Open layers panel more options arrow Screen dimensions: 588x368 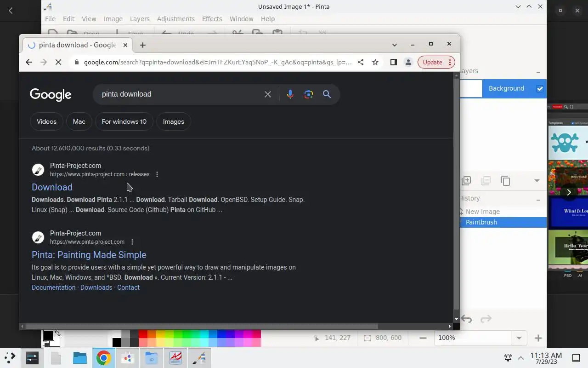[x=537, y=181]
